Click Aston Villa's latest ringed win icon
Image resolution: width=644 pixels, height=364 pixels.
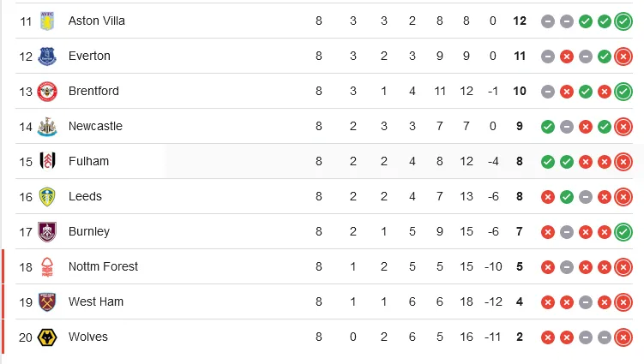[623, 21]
